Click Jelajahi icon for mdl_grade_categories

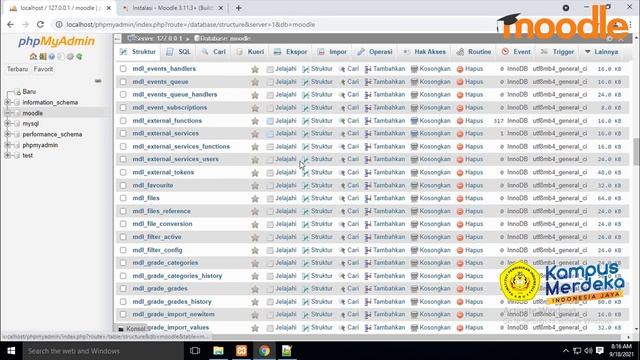(270, 263)
